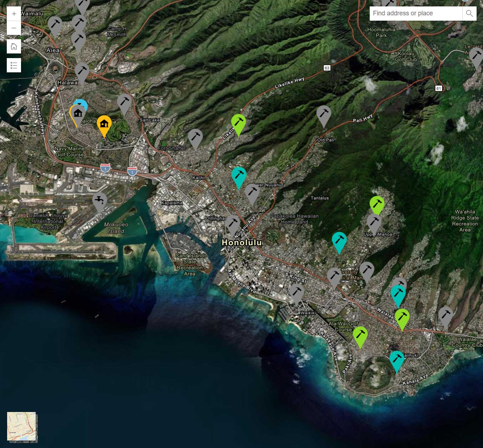Select the gray house marker near Halawa
483x448 pixels.
pos(78,114)
